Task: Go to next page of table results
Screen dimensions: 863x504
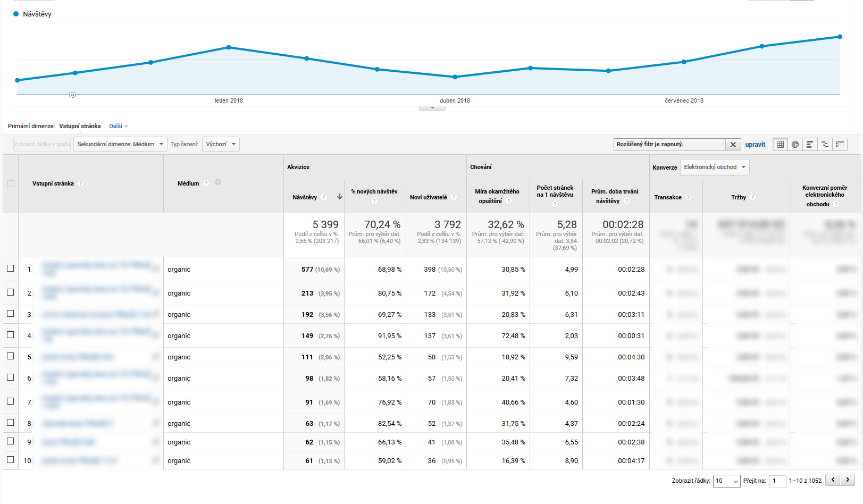Action: pyautogui.click(x=848, y=480)
